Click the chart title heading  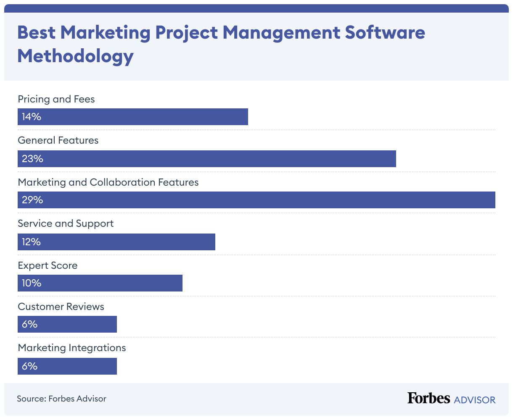(221, 44)
